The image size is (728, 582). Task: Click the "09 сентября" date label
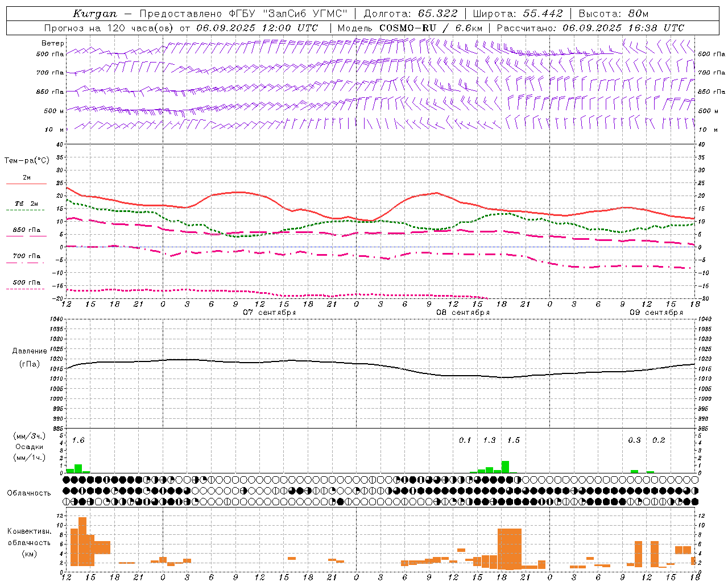click(x=656, y=313)
